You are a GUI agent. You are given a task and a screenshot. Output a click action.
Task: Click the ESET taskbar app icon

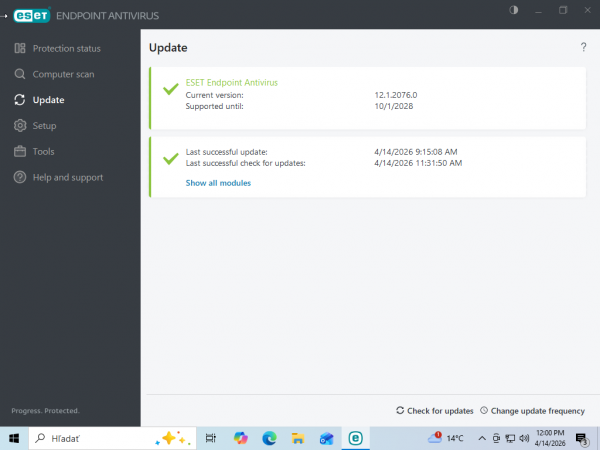coord(355,438)
